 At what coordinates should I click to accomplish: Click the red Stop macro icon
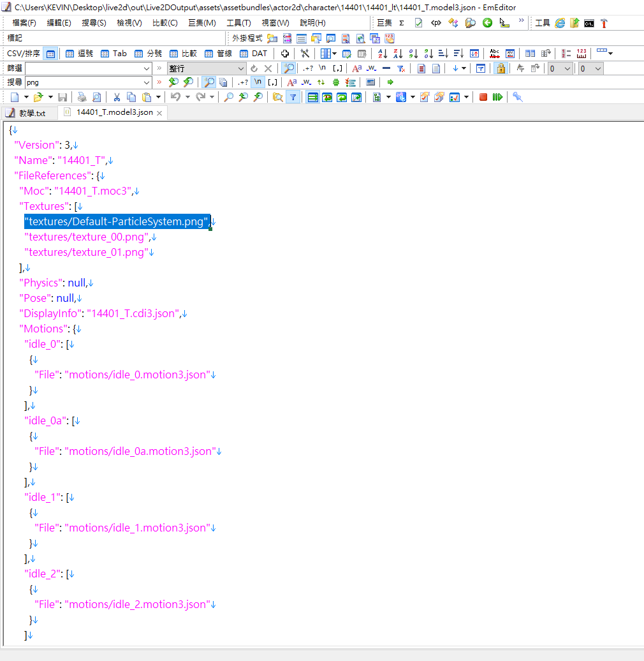click(x=483, y=97)
